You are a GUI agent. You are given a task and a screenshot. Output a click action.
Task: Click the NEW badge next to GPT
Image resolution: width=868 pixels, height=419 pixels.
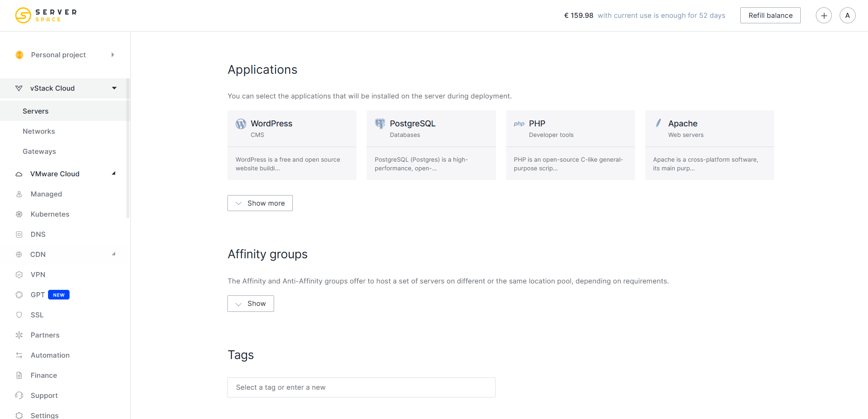coord(59,295)
